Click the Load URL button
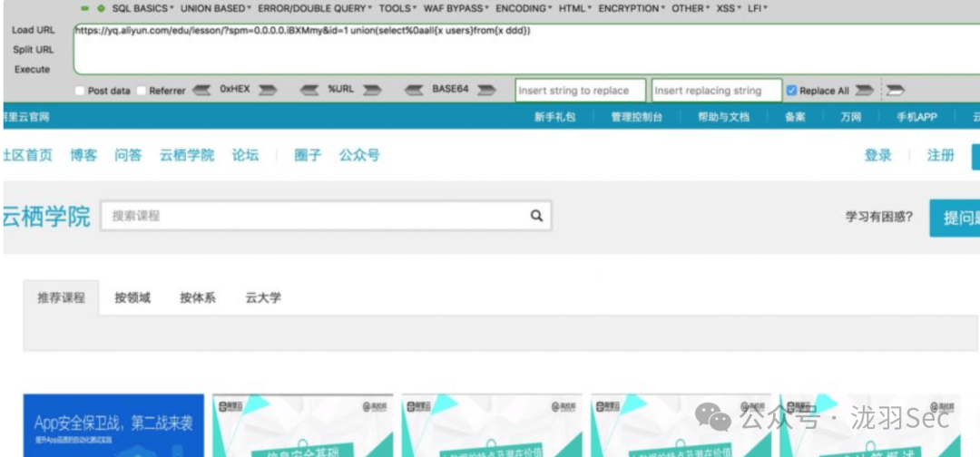 [34, 30]
